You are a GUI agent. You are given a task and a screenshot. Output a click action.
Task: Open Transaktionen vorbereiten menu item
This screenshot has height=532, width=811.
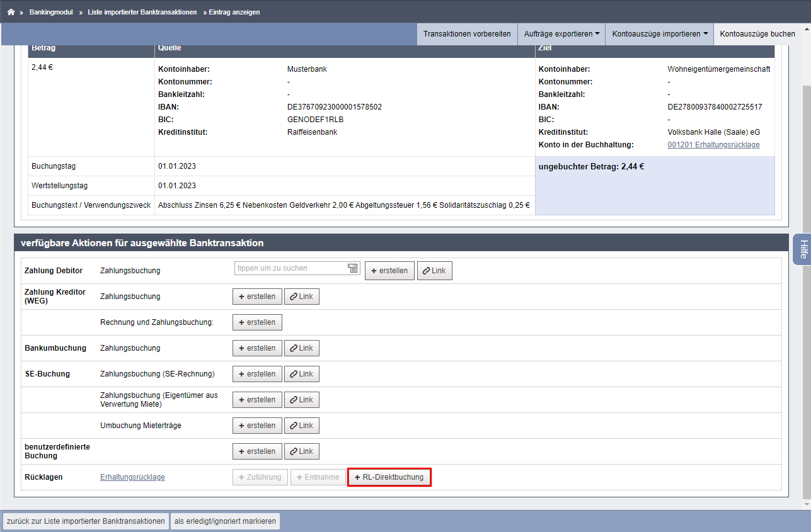coord(467,34)
